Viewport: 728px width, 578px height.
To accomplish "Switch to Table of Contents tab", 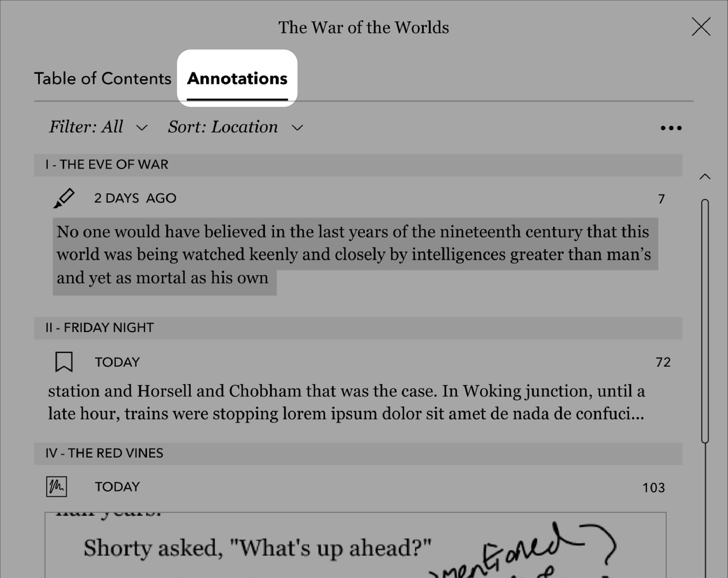I will point(102,77).
